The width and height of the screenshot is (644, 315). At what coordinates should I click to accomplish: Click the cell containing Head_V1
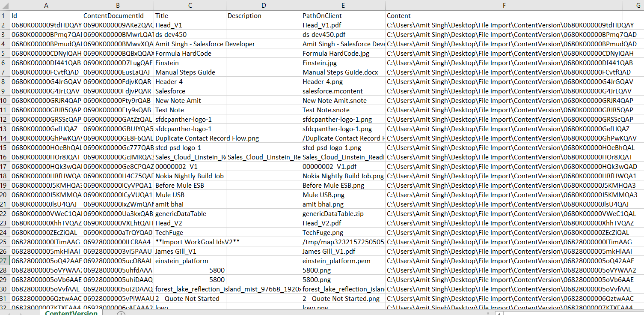190,25
